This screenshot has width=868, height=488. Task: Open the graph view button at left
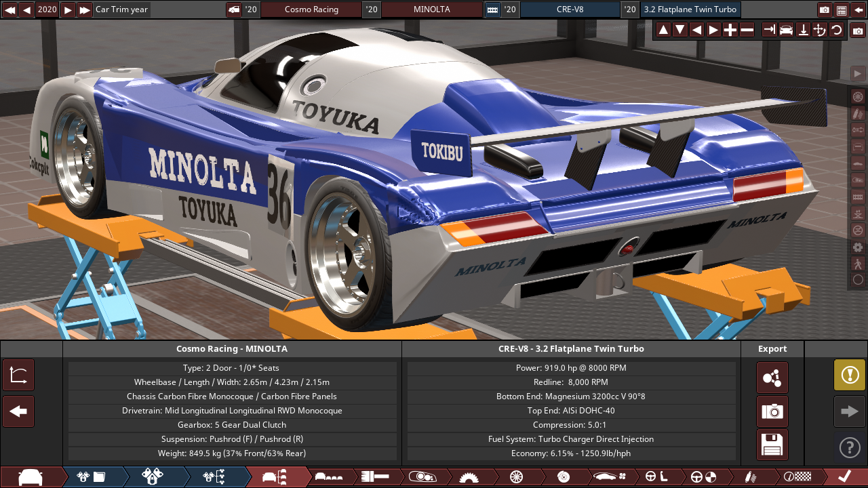(x=18, y=375)
